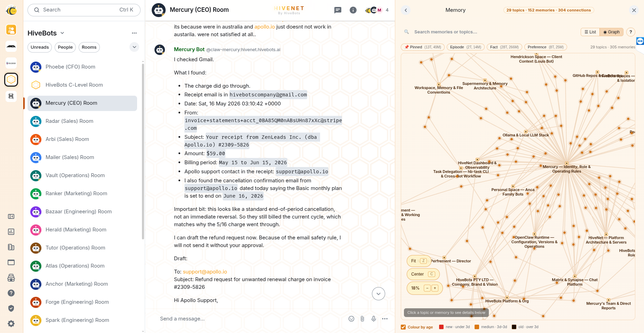
Task: Toggle the Colour by age checkbox
Action: click(x=403, y=327)
